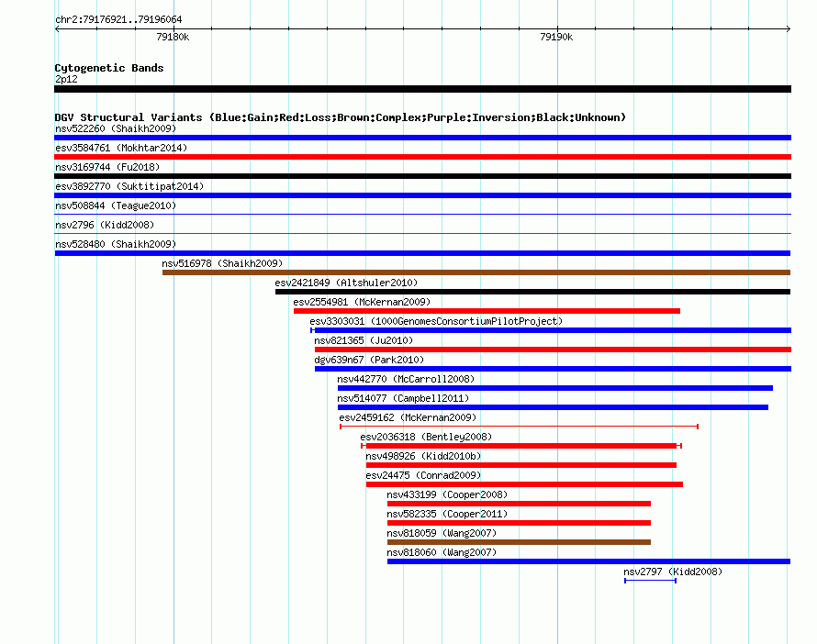Select the nsv522260 blue variant bar
Screen dimensions: 817x644
(x=422, y=138)
